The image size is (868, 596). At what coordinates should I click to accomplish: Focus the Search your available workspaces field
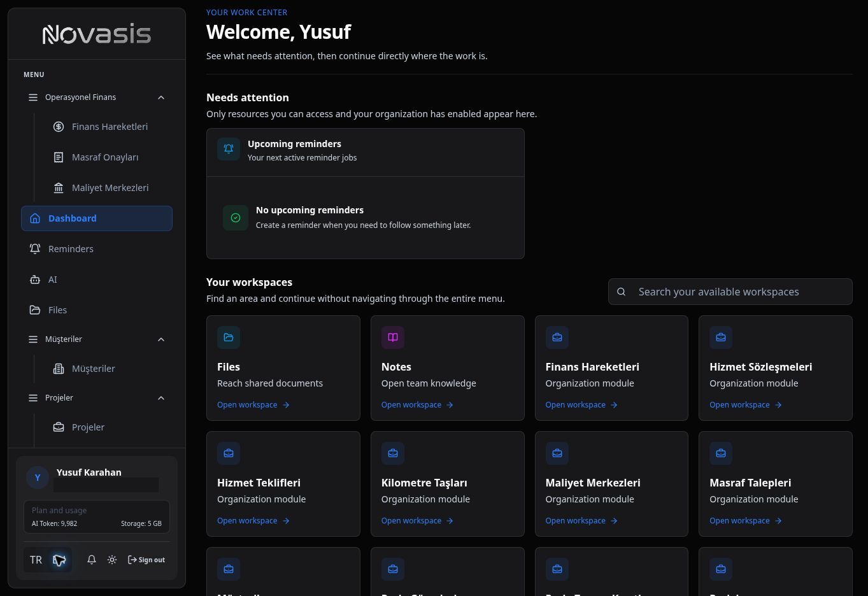pos(730,292)
